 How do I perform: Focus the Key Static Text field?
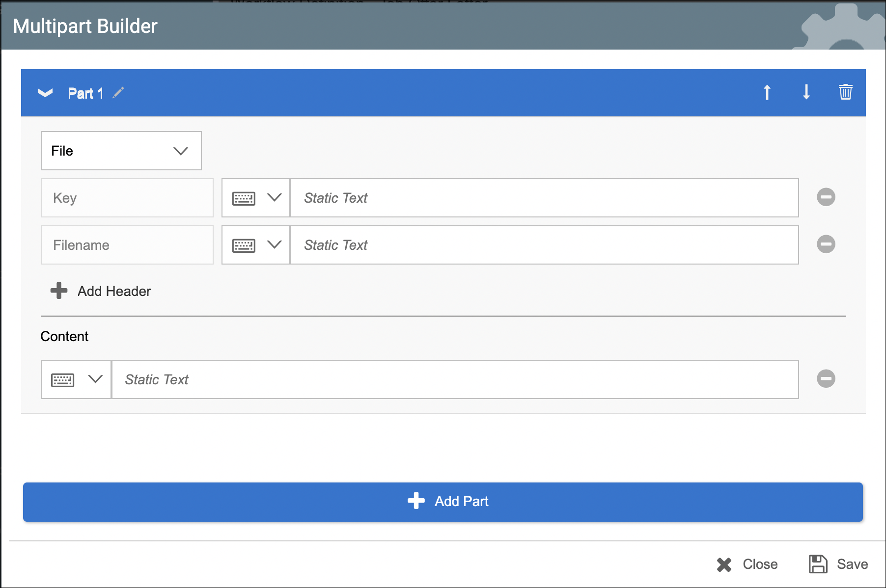coord(544,198)
